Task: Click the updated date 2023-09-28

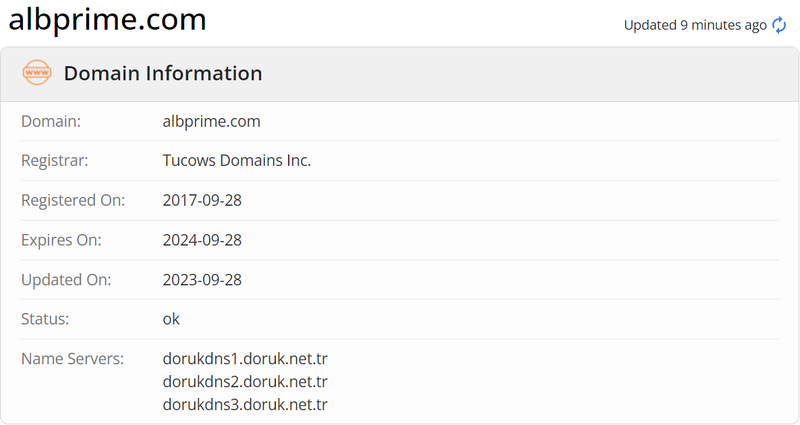Action: pyautogui.click(x=202, y=280)
